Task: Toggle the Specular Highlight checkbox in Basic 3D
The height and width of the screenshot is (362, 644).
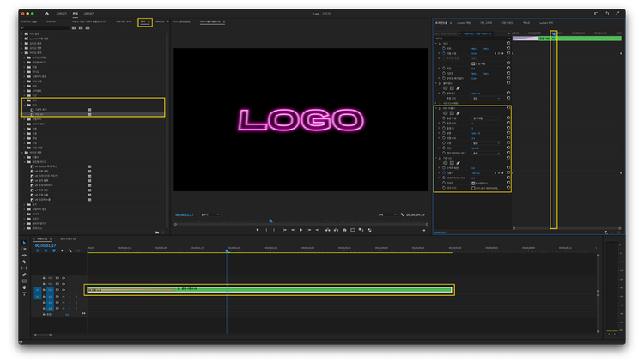Action: [x=473, y=183]
